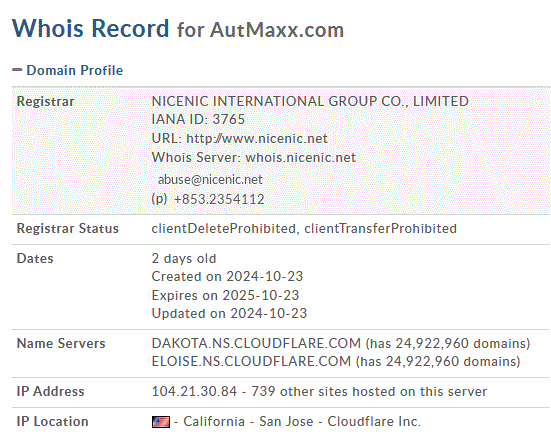Click the NICENIC INTERNATIONAL GROUP registrar name

tap(310, 101)
